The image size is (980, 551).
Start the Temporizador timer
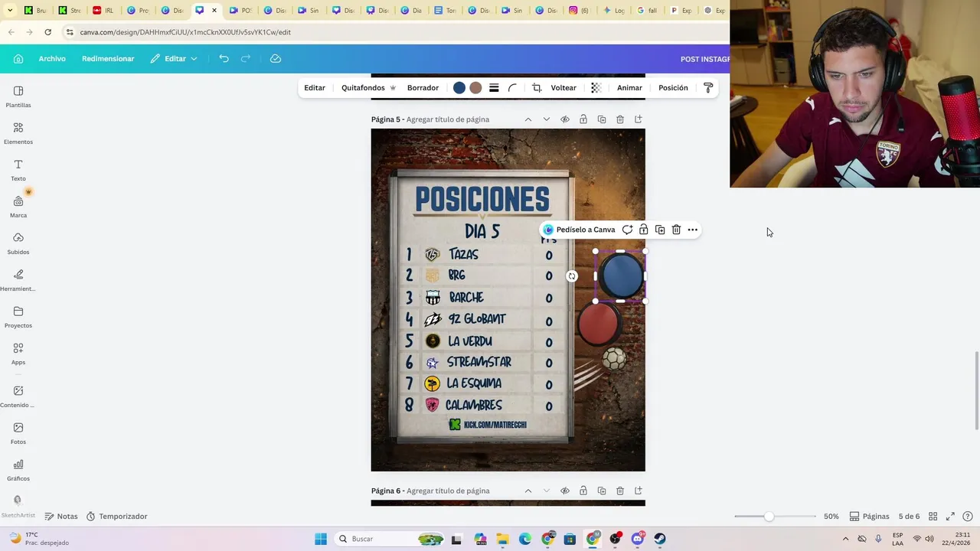[116, 517]
